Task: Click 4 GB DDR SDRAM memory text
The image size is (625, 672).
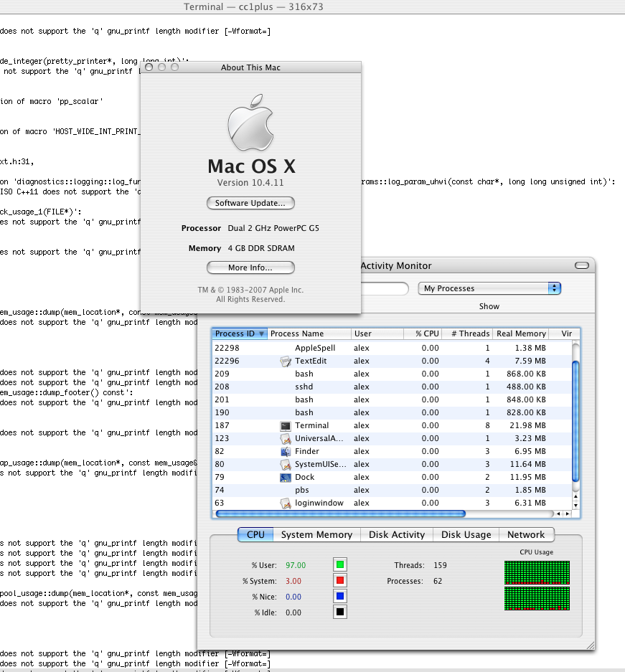Action: 261,248
